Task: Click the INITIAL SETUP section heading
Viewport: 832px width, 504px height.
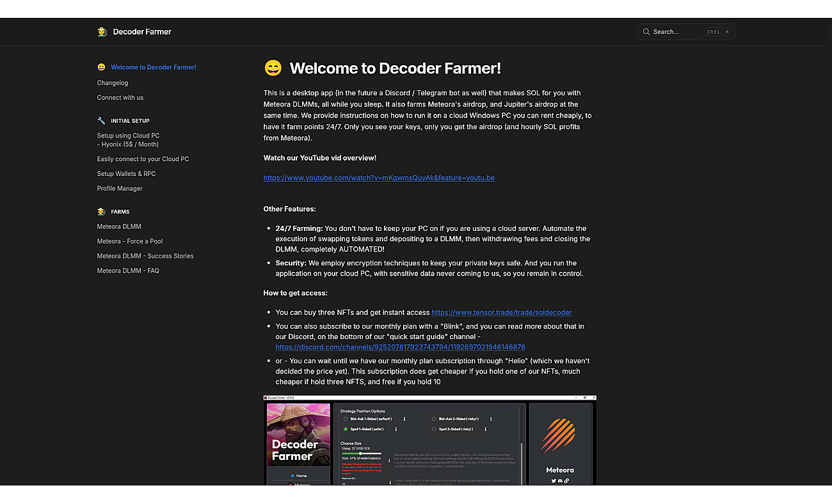Action: [130, 121]
